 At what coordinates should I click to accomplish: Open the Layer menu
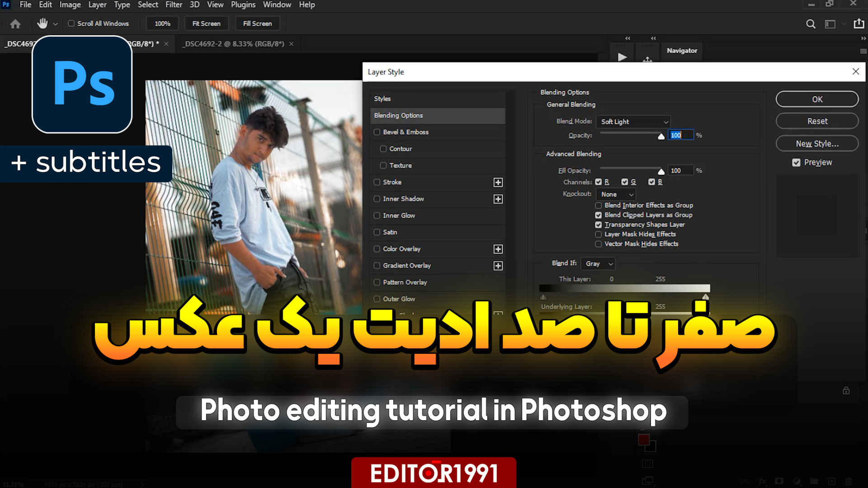pos(97,5)
